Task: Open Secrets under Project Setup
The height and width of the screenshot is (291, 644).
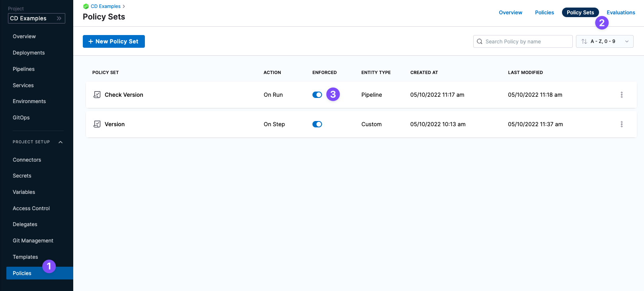Action: 22,176
